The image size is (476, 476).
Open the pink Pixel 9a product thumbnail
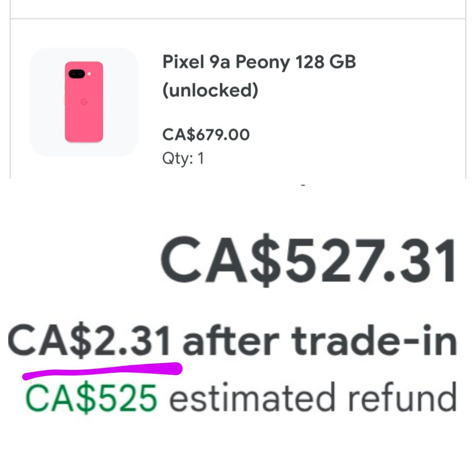tap(84, 102)
